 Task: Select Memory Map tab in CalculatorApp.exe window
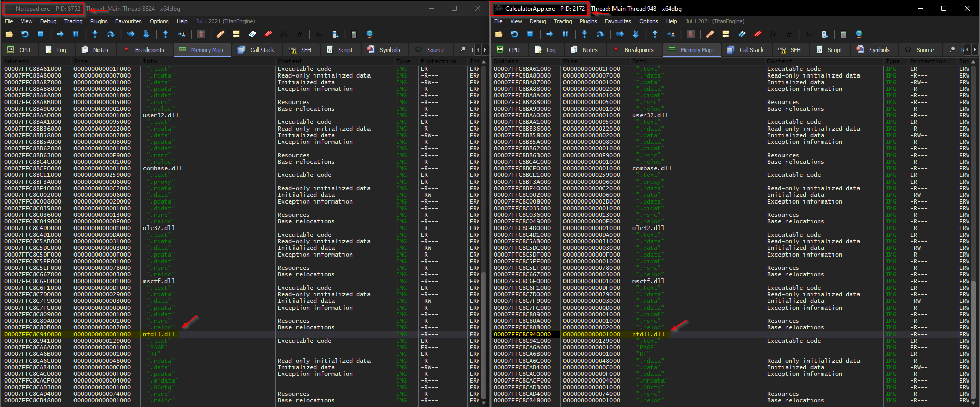691,49
